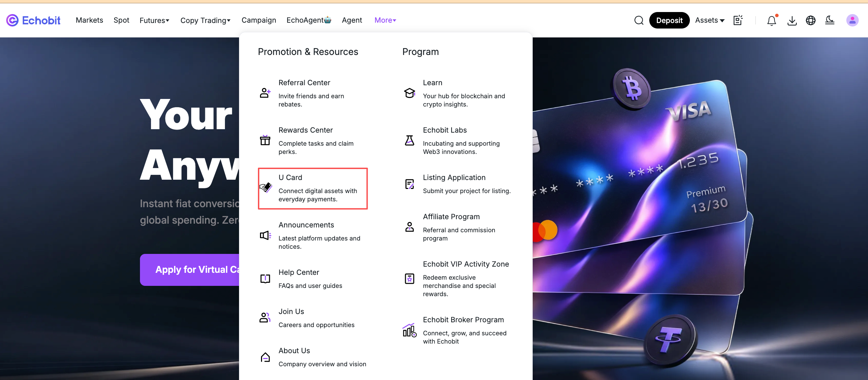Open the Campaign nav item
The width and height of the screenshot is (868, 380).
(259, 20)
